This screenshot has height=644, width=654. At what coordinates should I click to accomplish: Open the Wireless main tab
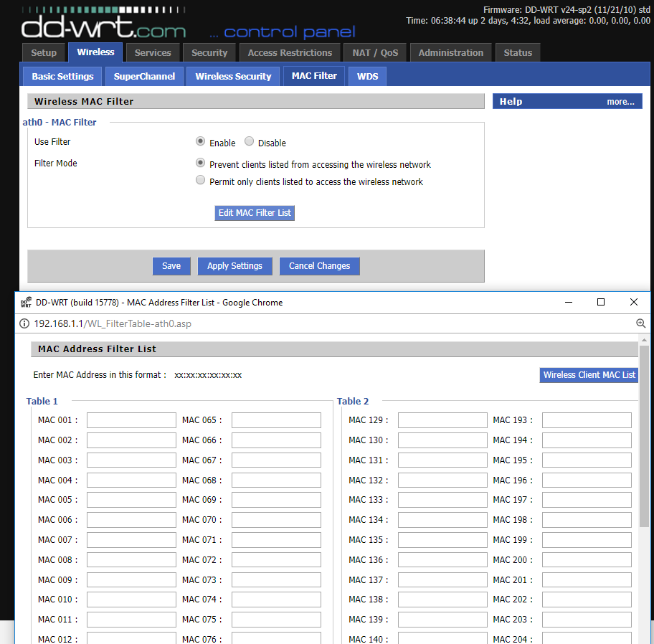pyautogui.click(x=95, y=52)
